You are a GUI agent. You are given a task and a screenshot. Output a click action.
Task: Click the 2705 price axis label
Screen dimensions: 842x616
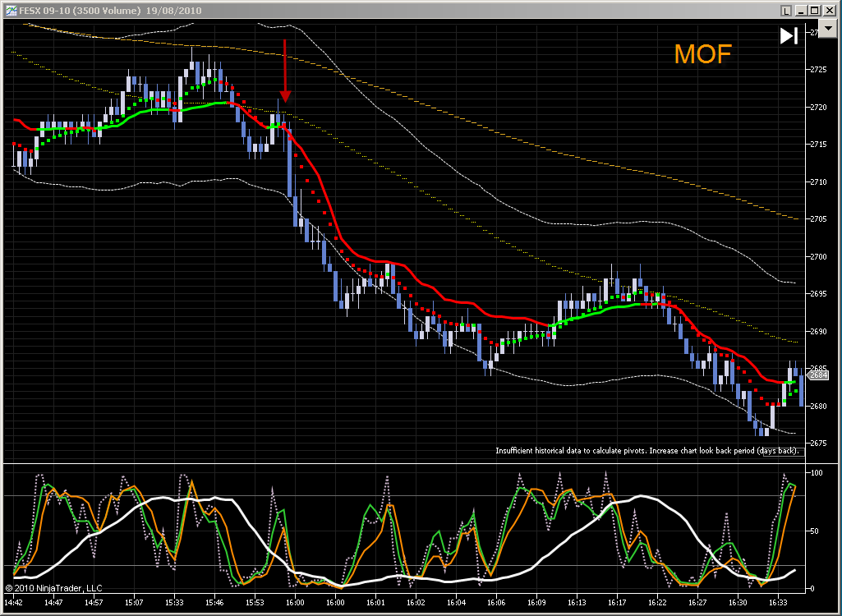[818, 219]
